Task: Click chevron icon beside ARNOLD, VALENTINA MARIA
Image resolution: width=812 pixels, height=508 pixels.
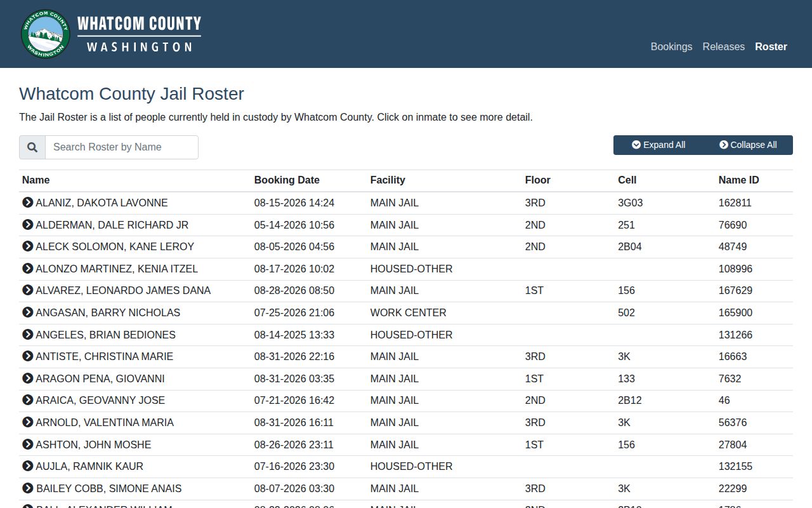Action: click(27, 422)
